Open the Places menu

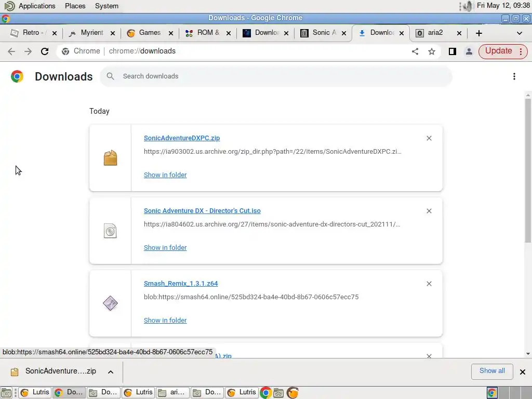tap(75, 6)
